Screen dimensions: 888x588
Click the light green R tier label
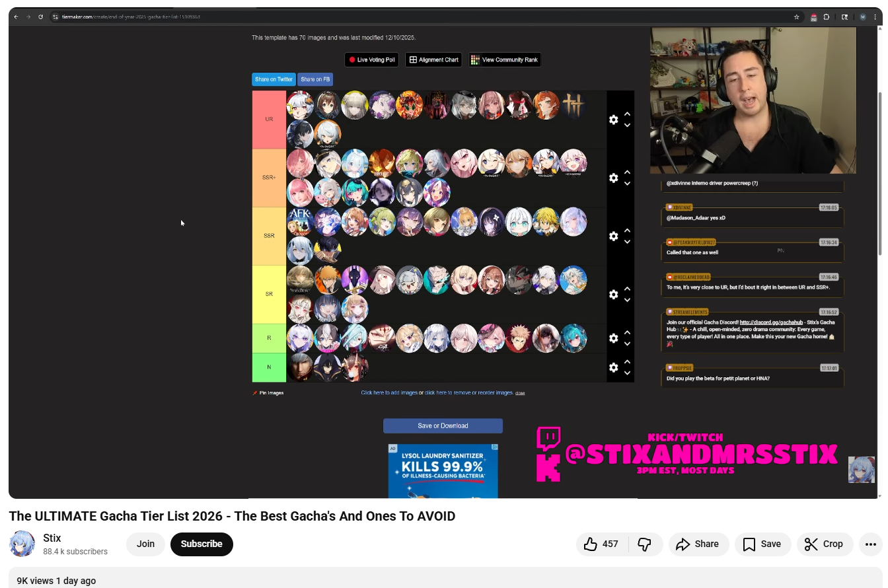pos(269,338)
